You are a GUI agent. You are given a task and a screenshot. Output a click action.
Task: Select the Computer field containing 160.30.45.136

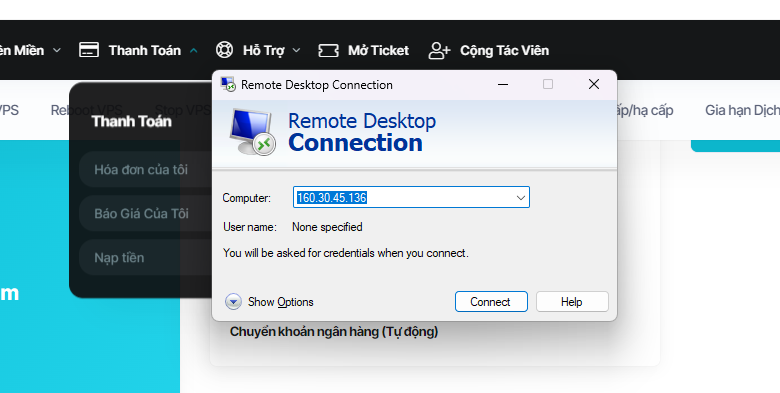tap(411, 197)
